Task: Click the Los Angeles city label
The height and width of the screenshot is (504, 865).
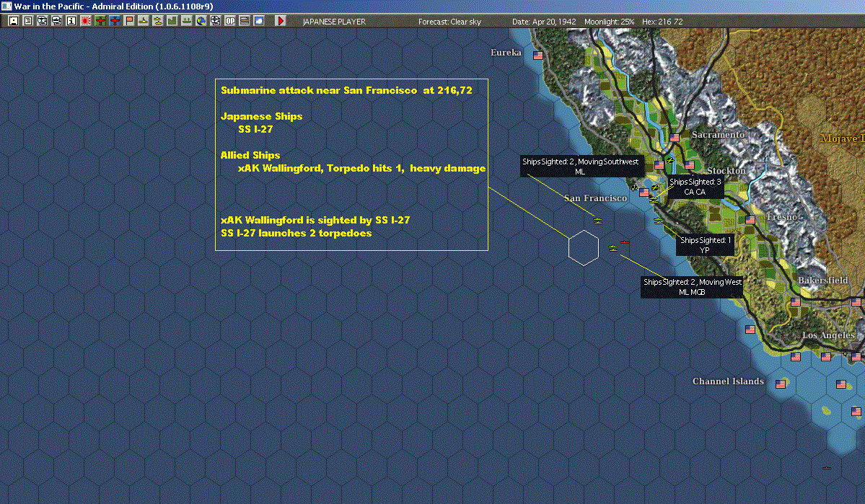Action: click(829, 335)
